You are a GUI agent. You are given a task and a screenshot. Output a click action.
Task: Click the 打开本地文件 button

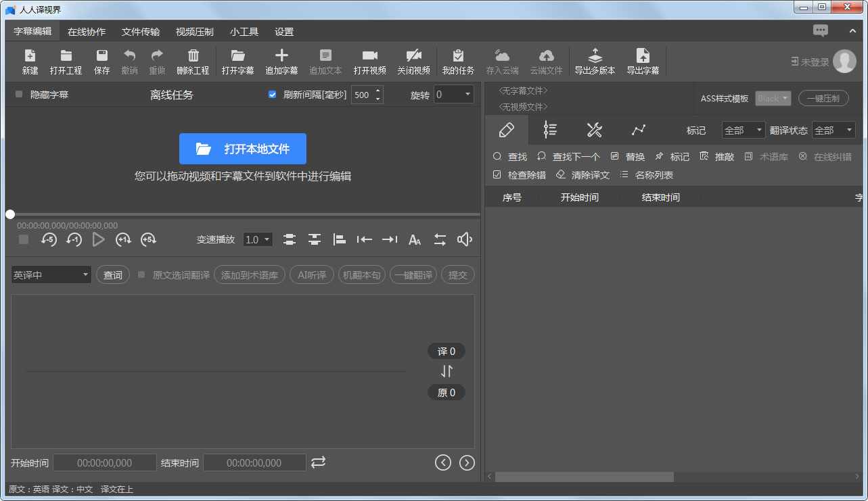click(x=243, y=149)
